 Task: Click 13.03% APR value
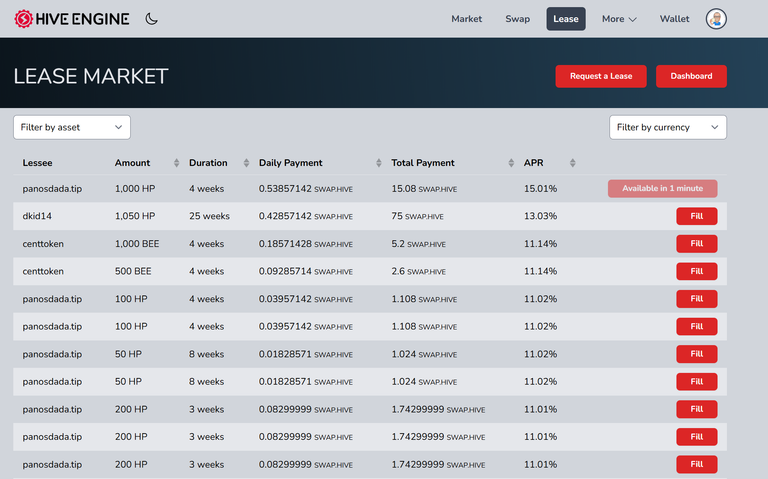[x=540, y=216]
